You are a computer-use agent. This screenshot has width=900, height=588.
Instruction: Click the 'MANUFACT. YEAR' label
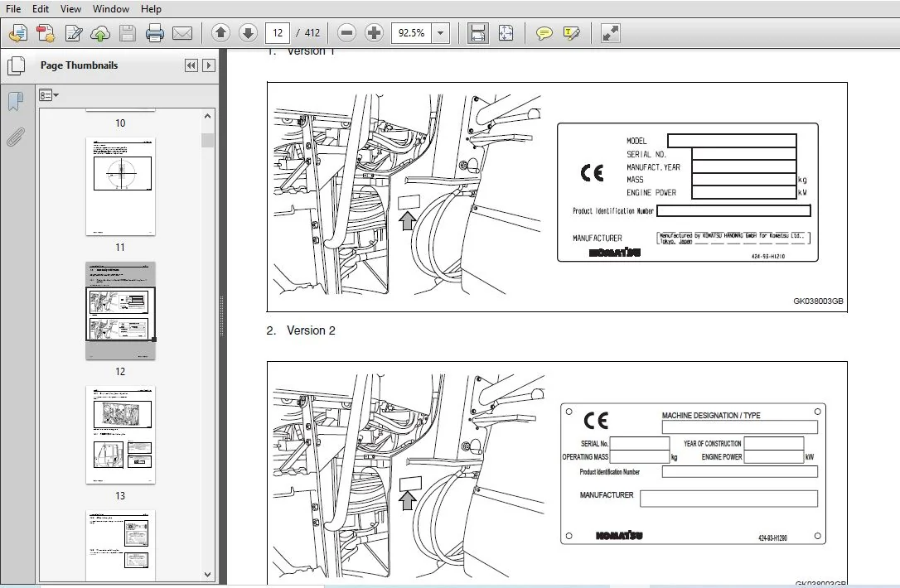[x=653, y=167]
